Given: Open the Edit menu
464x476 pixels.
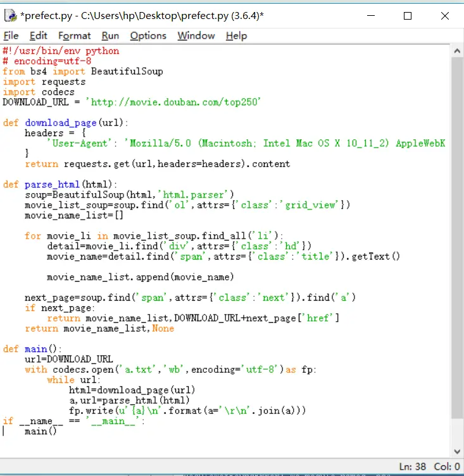Looking at the screenshot, I should click(38, 36).
